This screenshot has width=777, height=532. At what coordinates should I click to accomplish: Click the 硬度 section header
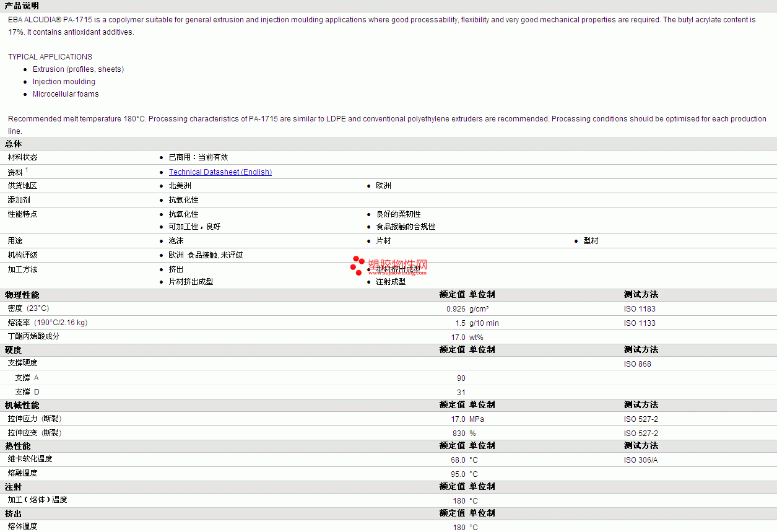14,350
